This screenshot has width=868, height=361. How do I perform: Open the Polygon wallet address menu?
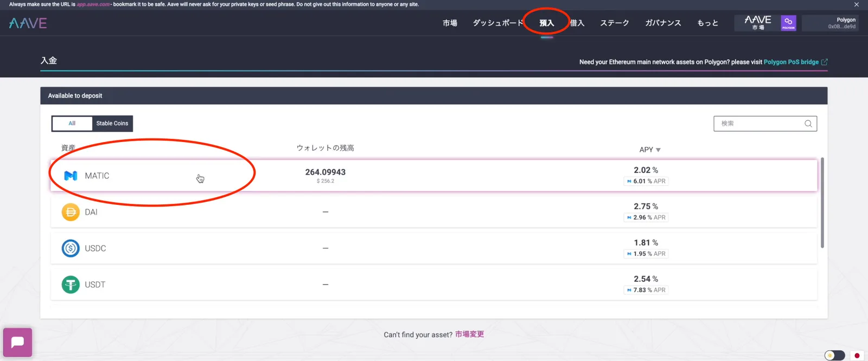[830, 23]
